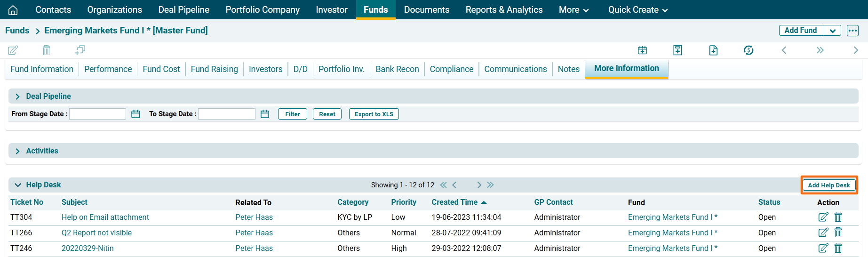The height and width of the screenshot is (257, 868).
Task: Collapse the Help Desk section
Action: coord(17,185)
